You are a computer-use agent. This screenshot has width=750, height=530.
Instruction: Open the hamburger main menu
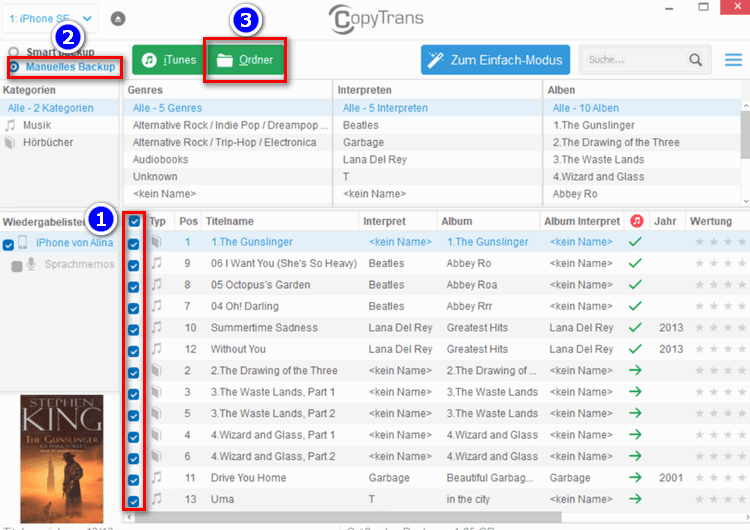coord(733,60)
